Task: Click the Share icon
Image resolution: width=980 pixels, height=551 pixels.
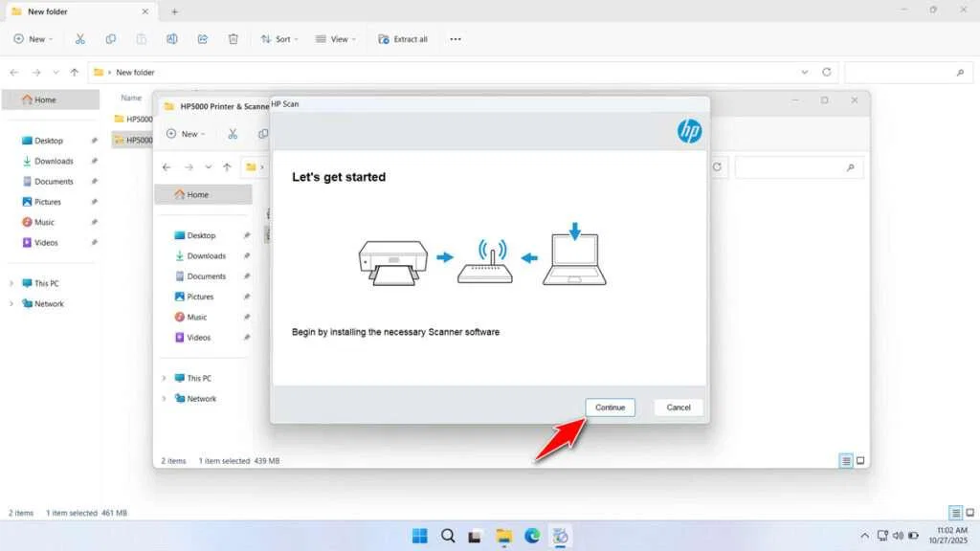Action: click(x=201, y=39)
